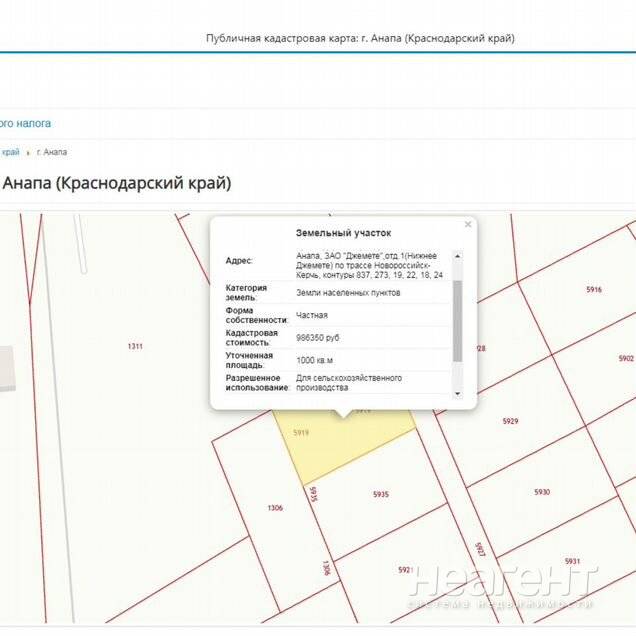Select land parcel 5935 on map
The height and width of the screenshot is (636, 636).
(x=381, y=495)
